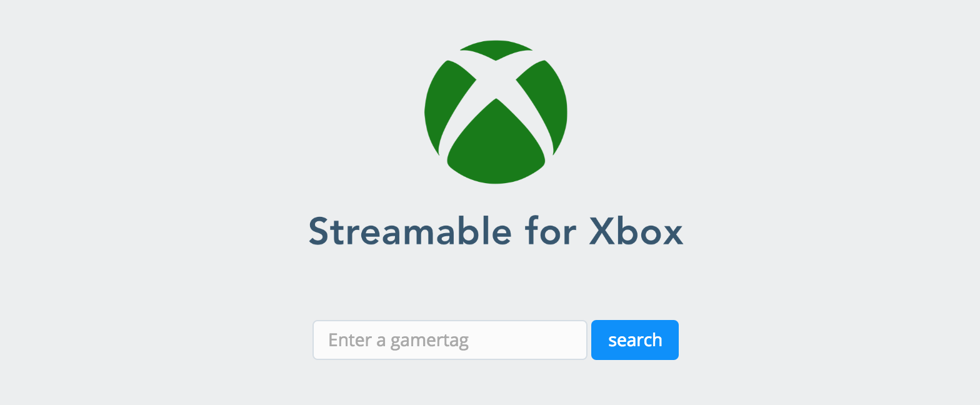Click the blue search button
This screenshot has height=405, width=980.
point(635,340)
